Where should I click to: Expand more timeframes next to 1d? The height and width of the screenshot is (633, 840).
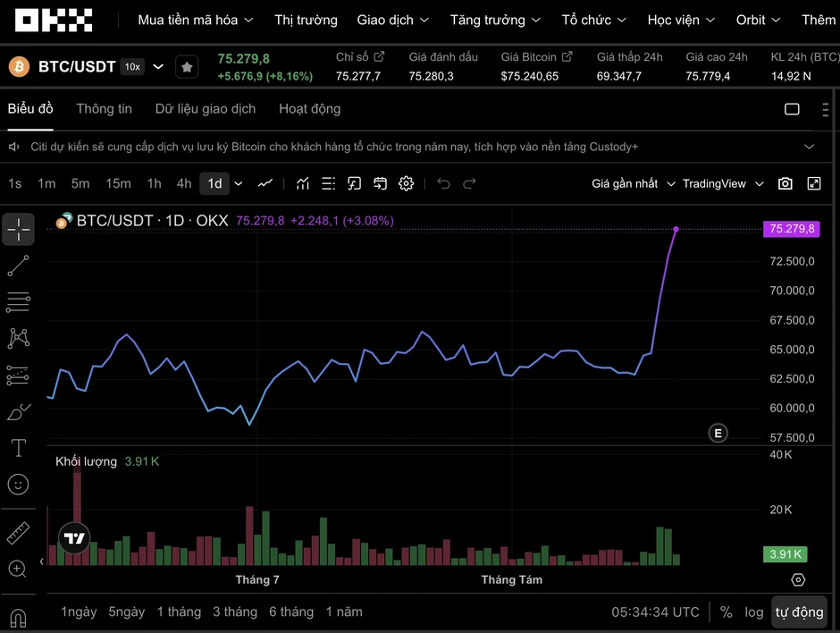tap(239, 184)
